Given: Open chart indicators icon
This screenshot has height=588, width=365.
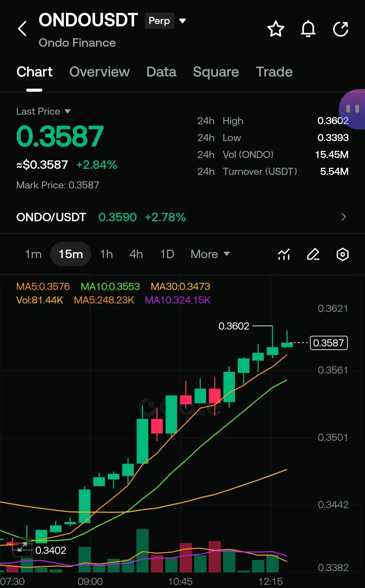Looking at the screenshot, I should [x=284, y=254].
